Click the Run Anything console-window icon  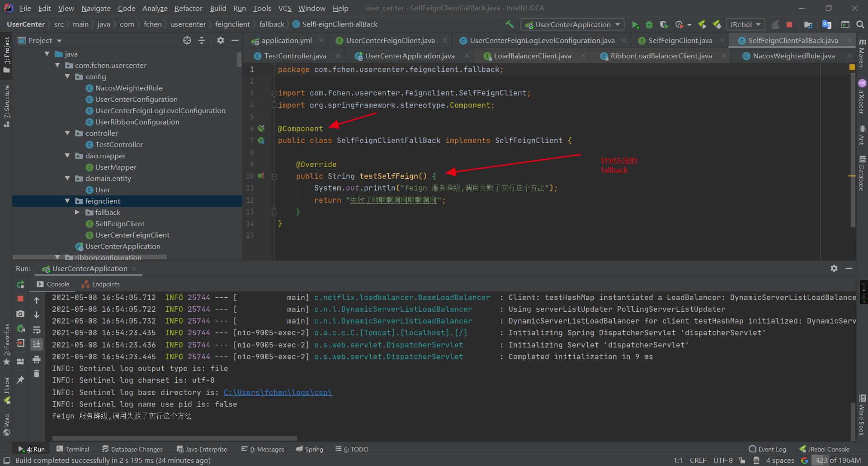click(845, 24)
